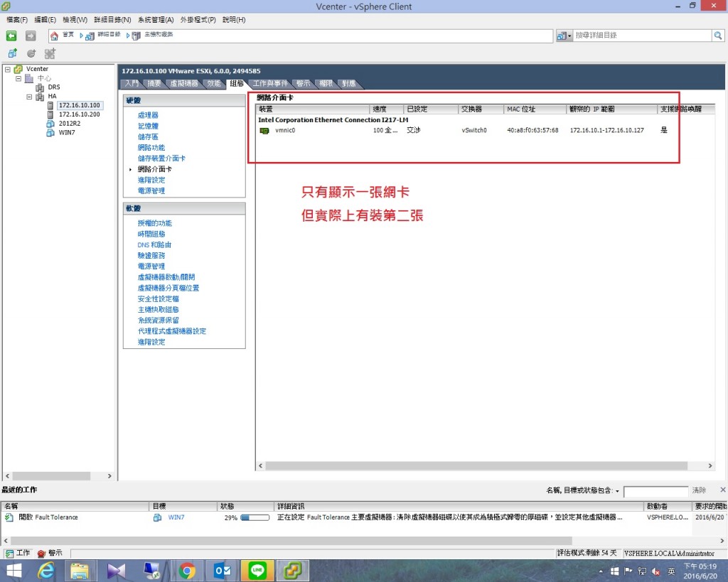The height and width of the screenshot is (582, 728).
Task: Open the 網路功能 hardware link
Action: click(151, 148)
